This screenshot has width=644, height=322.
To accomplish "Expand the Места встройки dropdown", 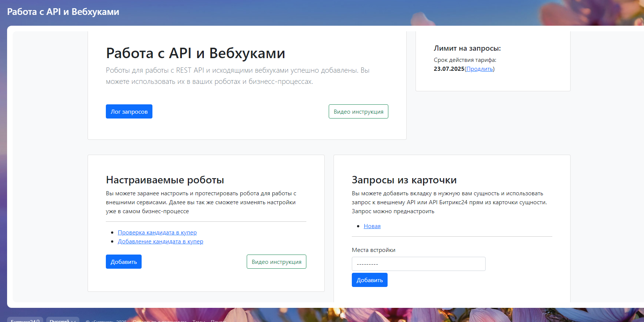I will (418, 264).
